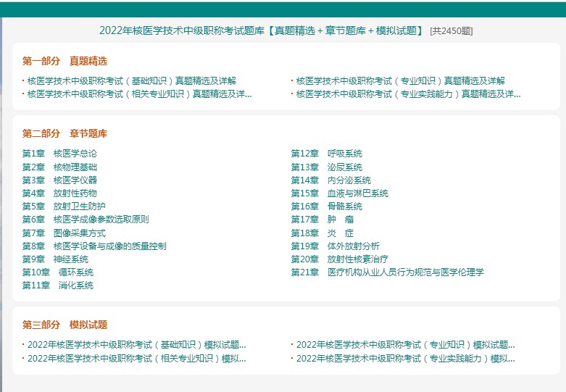Open 第14章 内分泌系统
This screenshot has width=566, height=392.
(x=331, y=180)
